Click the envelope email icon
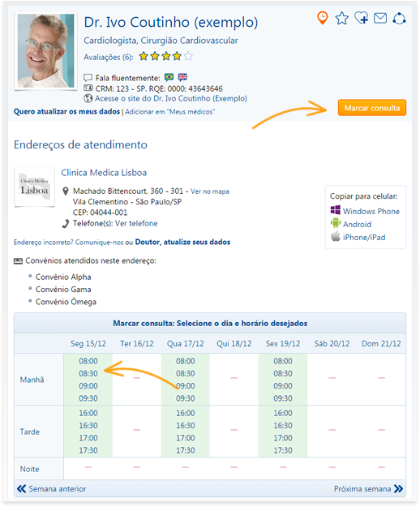 tap(380, 18)
